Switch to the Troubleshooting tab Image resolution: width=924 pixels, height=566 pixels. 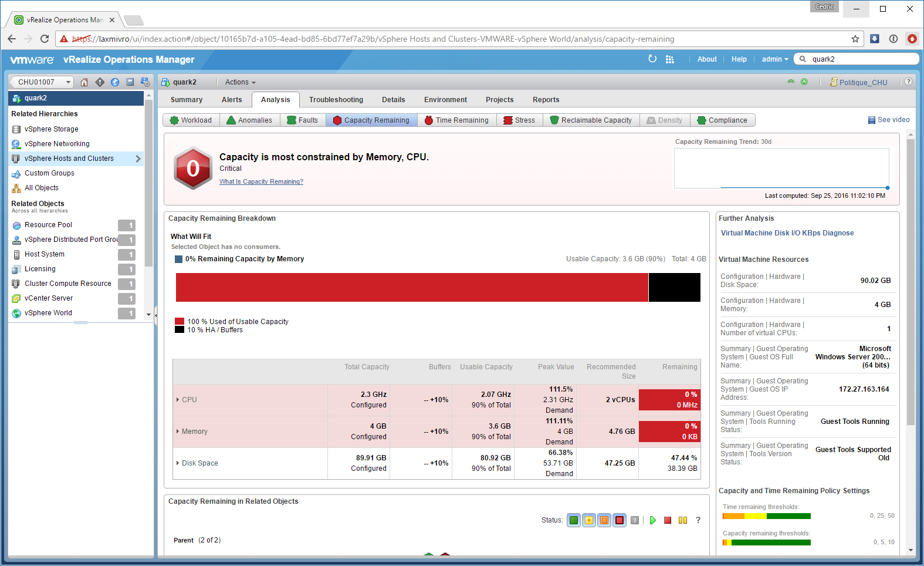[x=336, y=100]
